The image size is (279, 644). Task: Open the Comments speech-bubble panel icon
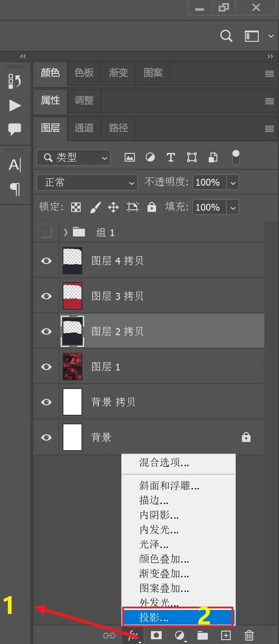15,129
